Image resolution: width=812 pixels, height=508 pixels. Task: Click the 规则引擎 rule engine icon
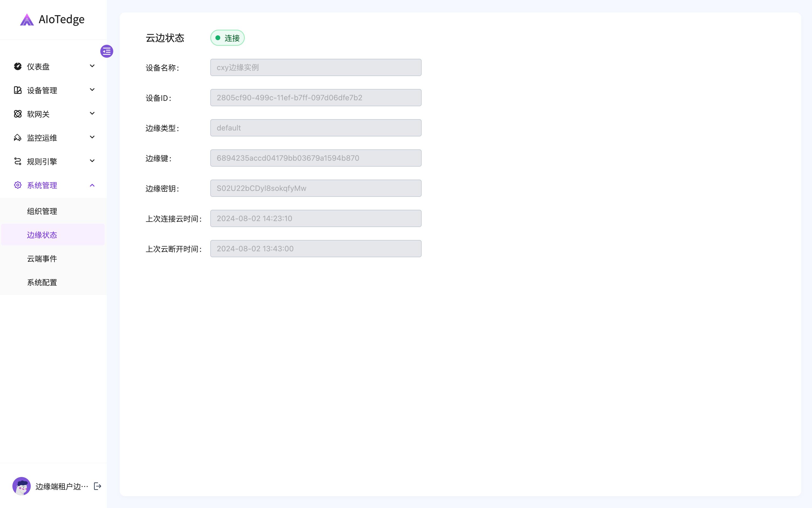point(18,161)
